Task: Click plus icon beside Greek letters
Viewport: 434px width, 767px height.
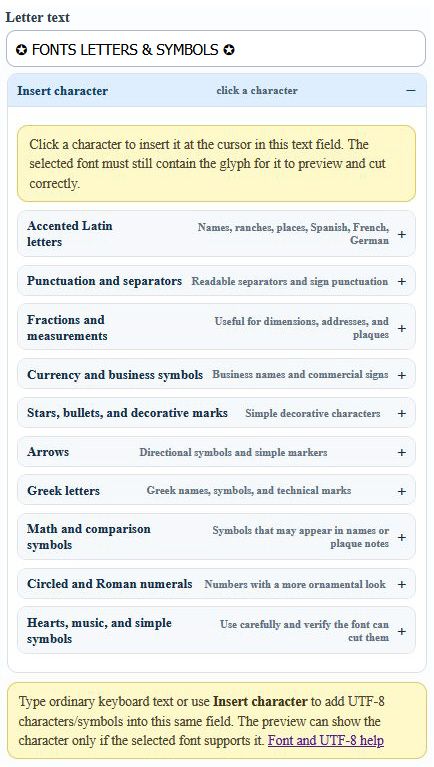Action: pyautogui.click(x=402, y=491)
